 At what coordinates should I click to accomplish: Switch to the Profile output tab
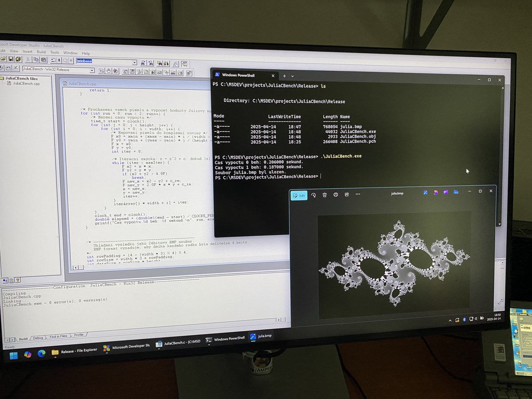(78, 336)
